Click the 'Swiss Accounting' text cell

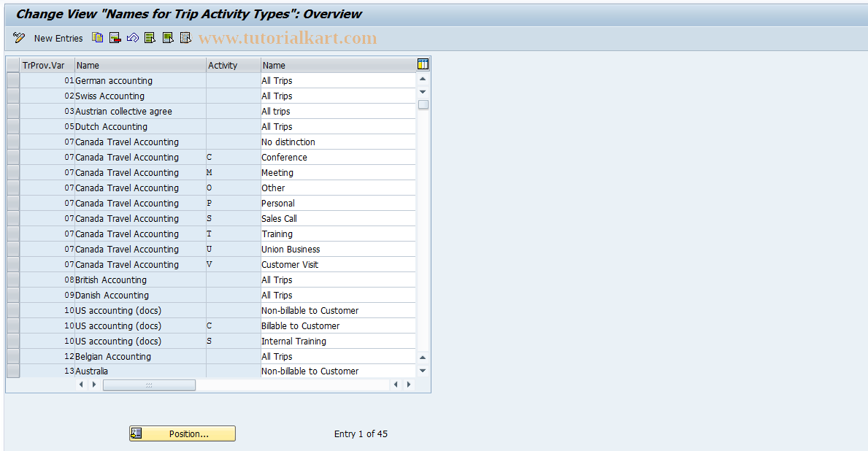tap(140, 96)
